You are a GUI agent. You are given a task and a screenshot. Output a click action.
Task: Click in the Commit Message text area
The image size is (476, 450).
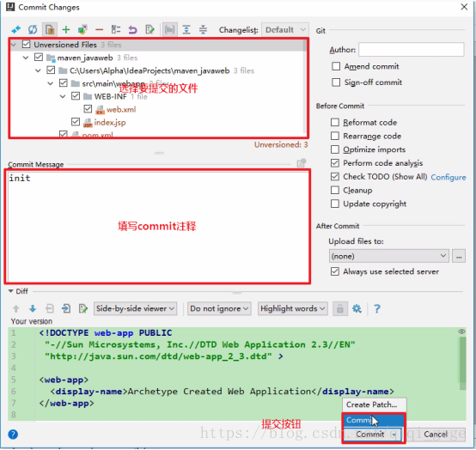158,226
